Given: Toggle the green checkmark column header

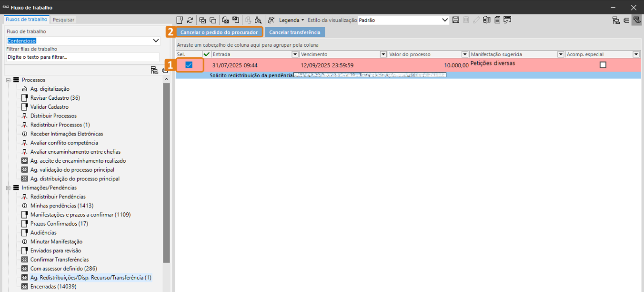Looking at the screenshot, I should [x=206, y=54].
